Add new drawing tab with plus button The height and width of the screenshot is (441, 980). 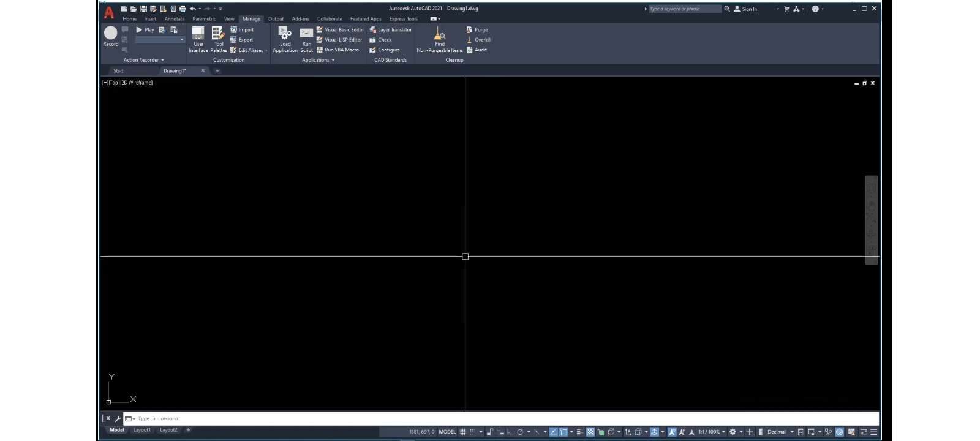[x=217, y=71]
